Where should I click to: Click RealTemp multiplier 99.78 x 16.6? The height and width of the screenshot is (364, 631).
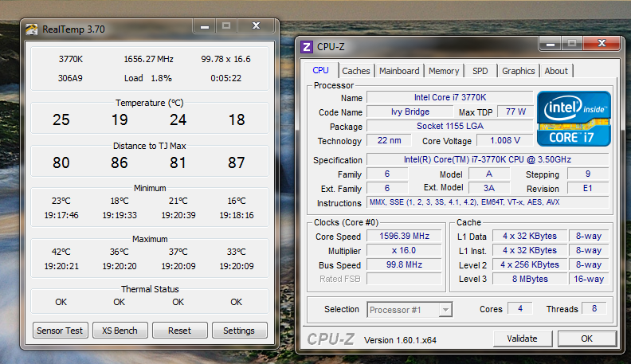225,59
